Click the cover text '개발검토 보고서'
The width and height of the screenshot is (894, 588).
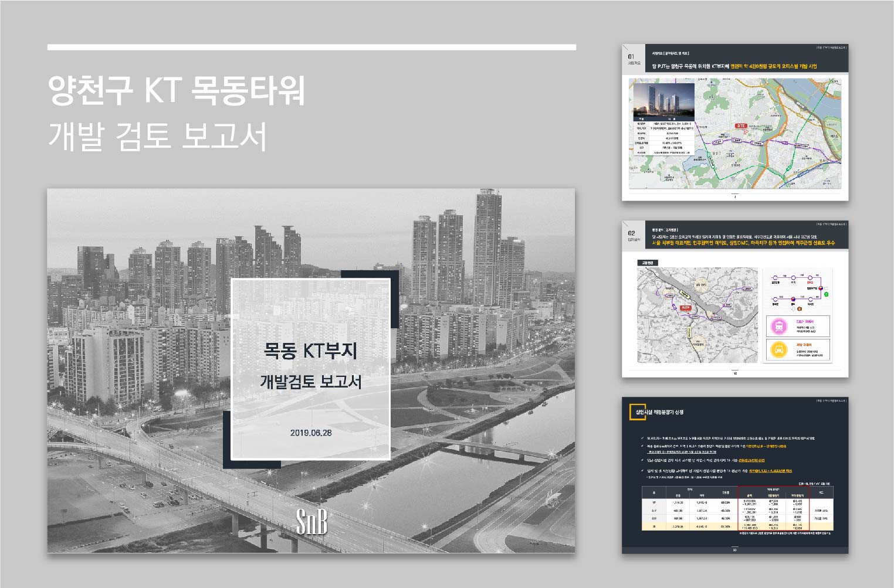310,382
